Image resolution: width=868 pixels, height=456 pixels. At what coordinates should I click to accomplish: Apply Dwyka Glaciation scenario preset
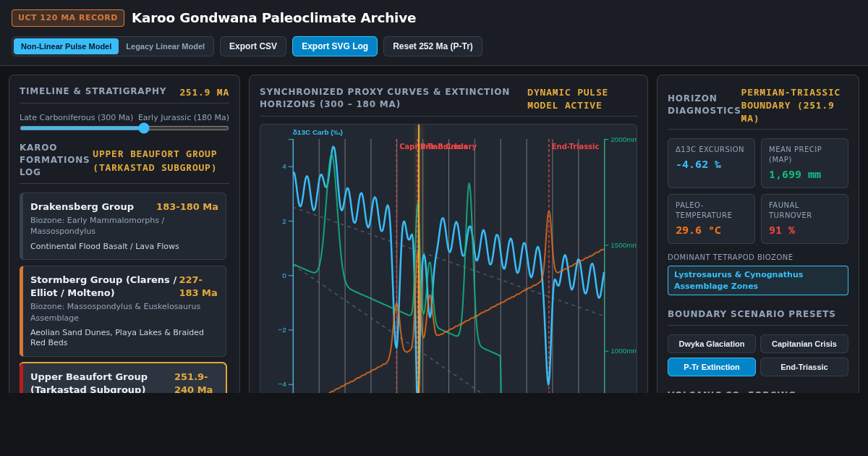pyautogui.click(x=712, y=344)
